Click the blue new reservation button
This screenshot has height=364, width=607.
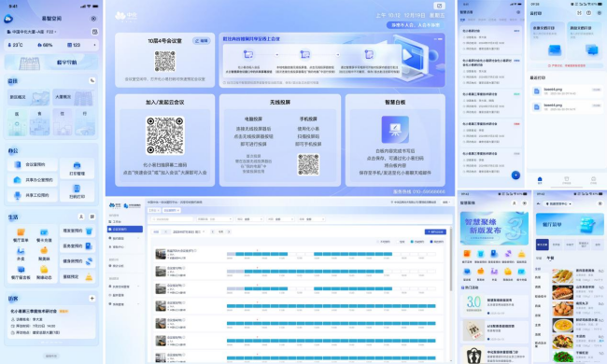coord(435,231)
